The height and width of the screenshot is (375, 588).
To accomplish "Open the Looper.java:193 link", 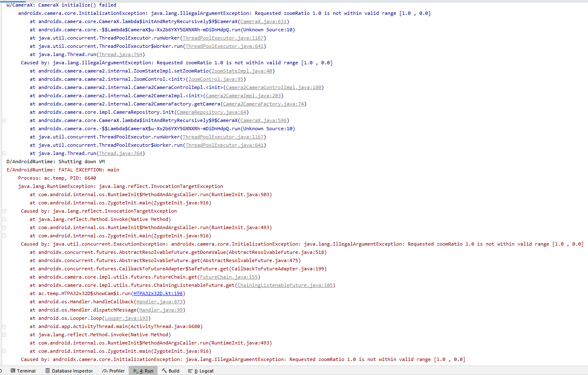I will tap(126, 318).
